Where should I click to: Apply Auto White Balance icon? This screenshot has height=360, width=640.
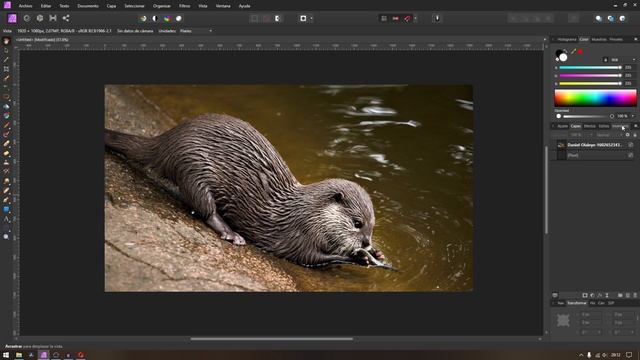[x=179, y=18]
